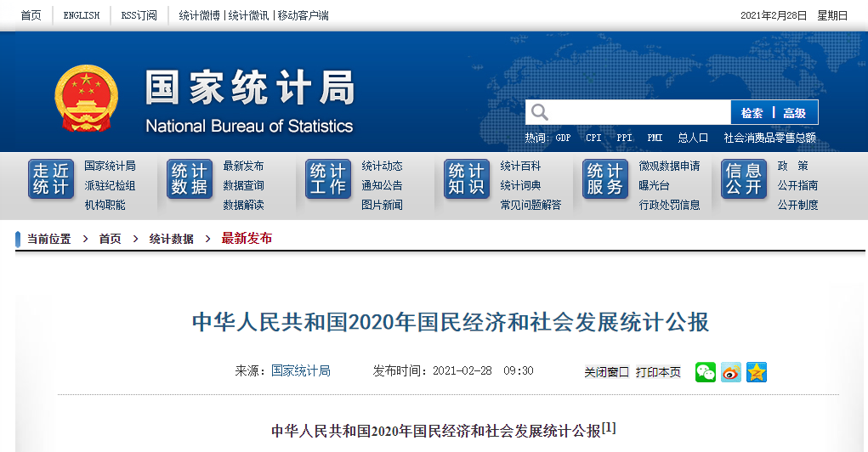Click the search magnifier icon

click(540, 112)
